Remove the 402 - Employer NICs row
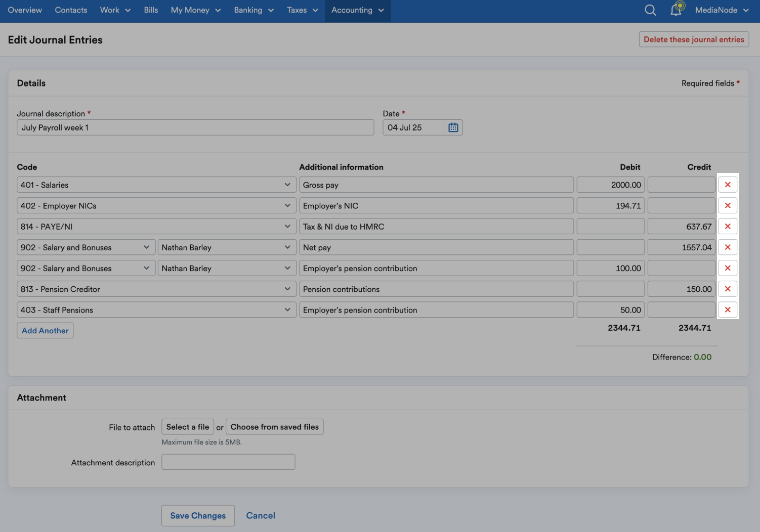The height and width of the screenshot is (532, 760). pyautogui.click(x=728, y=205)
